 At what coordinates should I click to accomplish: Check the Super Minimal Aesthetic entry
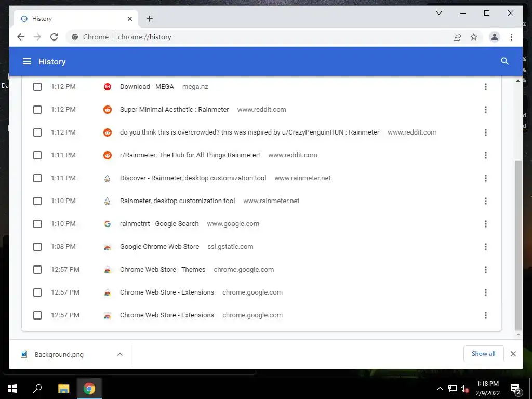click(37, 109)
